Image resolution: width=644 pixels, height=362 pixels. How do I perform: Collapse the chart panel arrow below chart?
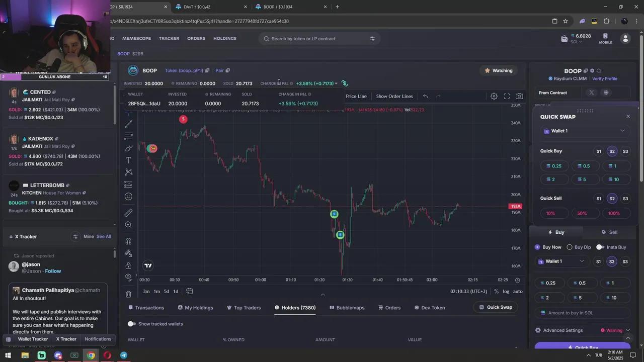click(323, 295)
